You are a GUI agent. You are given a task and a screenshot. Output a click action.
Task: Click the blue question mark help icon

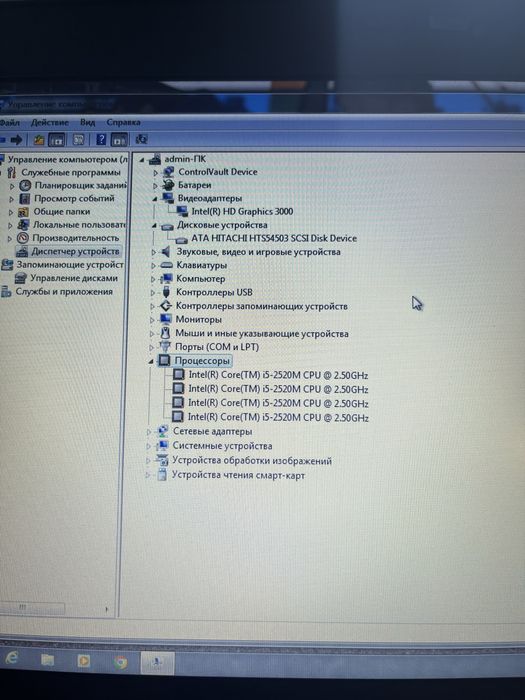point(101,140)
